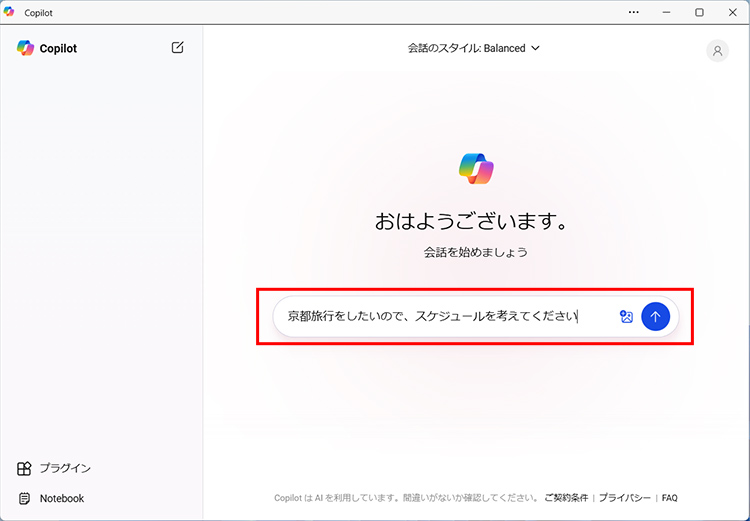Open the FAQ link
Viewport: 750px width, 521px height.
click(x=670, y=498)
